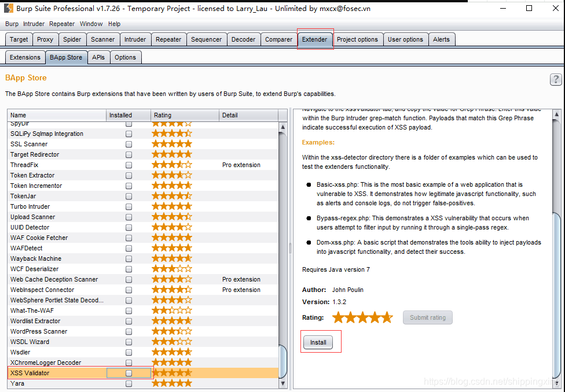Switch to the Scanner tab
Image resolution: width=565 pixels, height=392 pixels.
(x=102, y=39)
